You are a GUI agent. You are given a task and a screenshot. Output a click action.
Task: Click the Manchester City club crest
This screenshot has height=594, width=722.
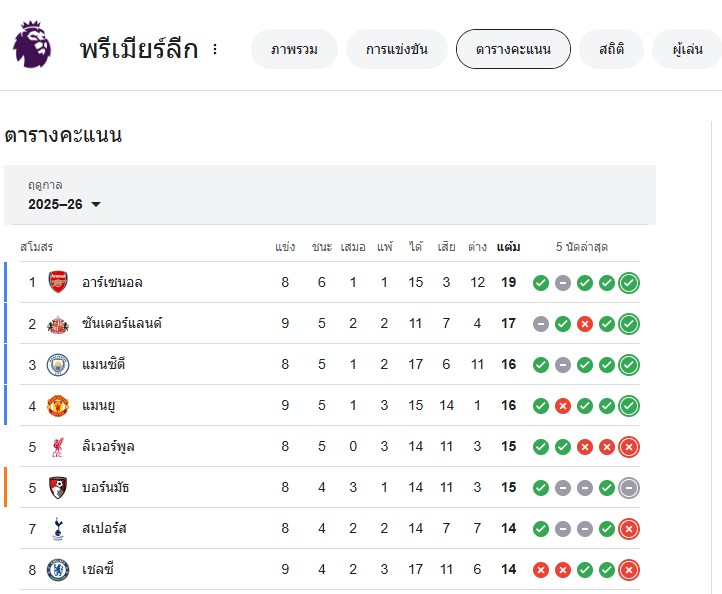pyautogui.click(x=58, y=364)
